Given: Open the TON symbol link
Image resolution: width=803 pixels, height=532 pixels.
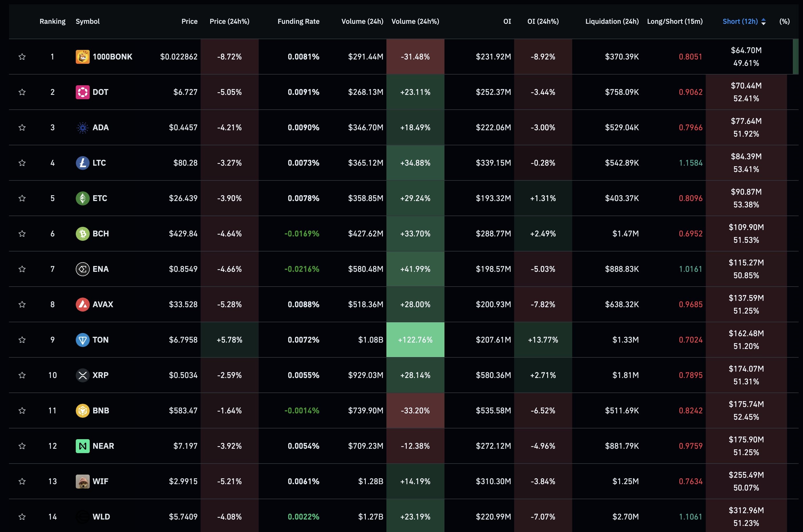Looking at the screenshot, I should (x=100, y=340).
